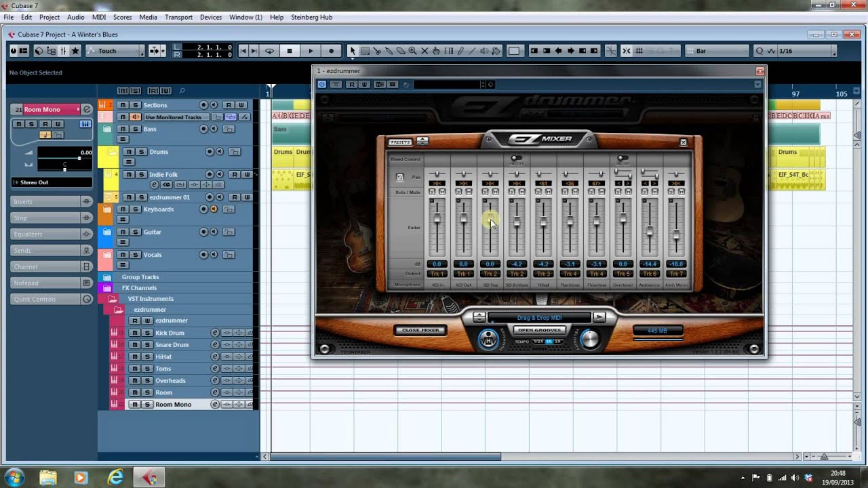
Task: Enable record on the Sections track
Action: tap(203, 105)
